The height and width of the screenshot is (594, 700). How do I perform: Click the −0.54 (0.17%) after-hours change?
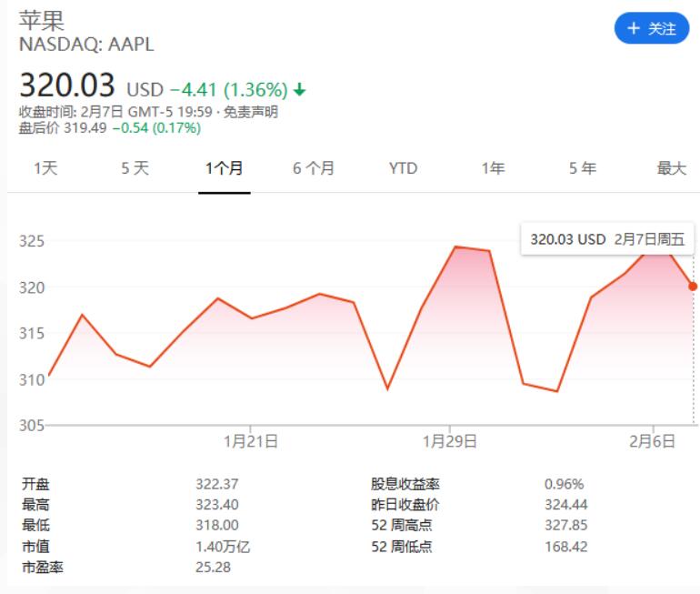(x=156, y=128)
